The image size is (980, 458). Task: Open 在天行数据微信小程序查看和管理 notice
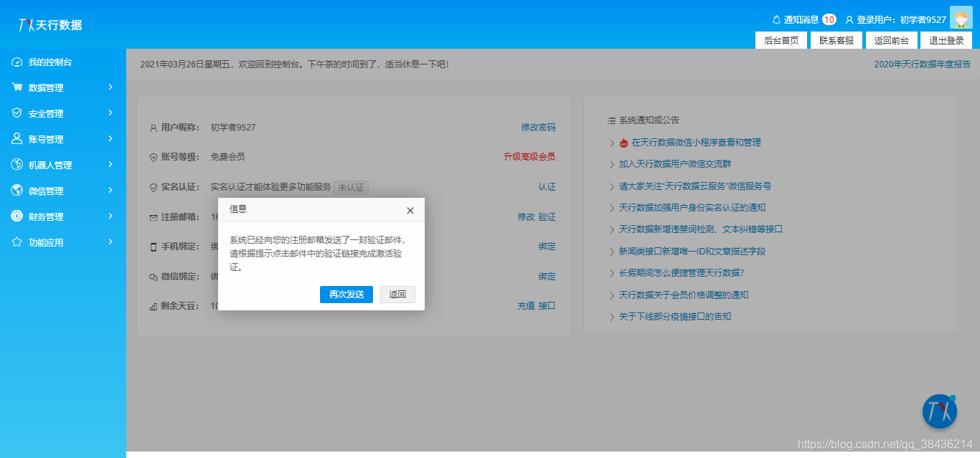click(697, 143)
